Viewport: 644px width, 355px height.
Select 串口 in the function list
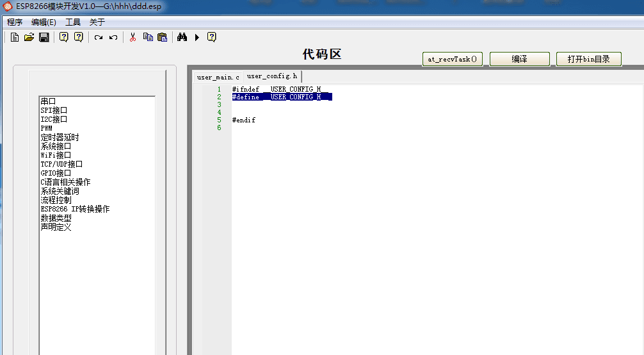point(49,101)
